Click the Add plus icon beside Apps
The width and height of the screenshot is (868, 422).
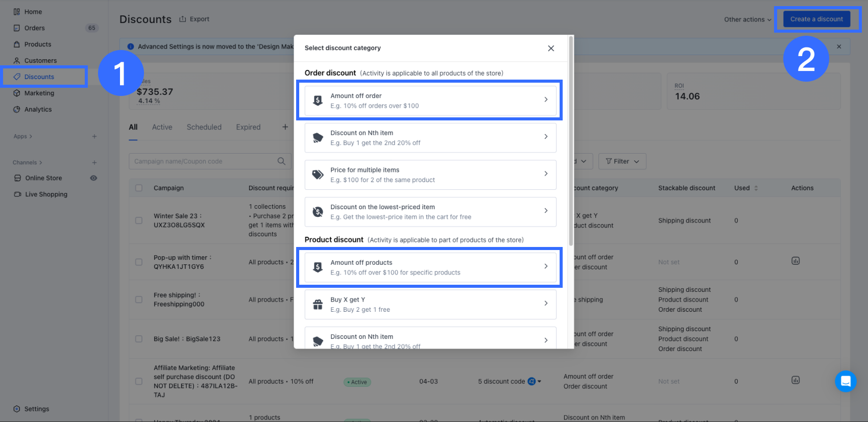pos(94,136)
